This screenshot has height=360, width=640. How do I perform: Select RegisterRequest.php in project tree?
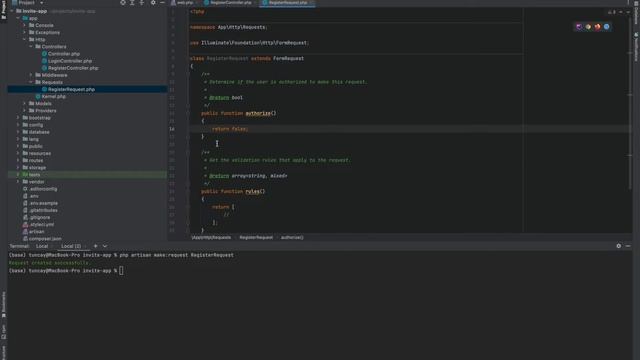(x=71, y=89)
